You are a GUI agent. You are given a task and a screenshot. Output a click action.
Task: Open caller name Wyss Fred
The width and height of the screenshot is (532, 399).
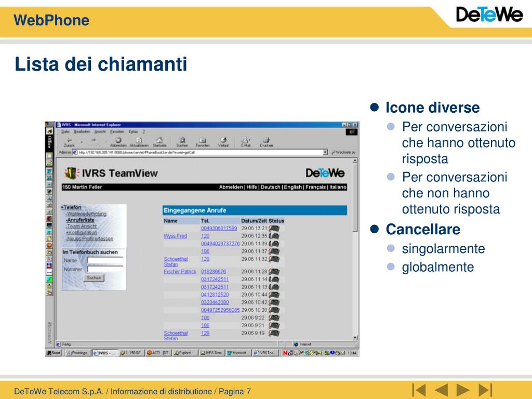tap(176, 236)
